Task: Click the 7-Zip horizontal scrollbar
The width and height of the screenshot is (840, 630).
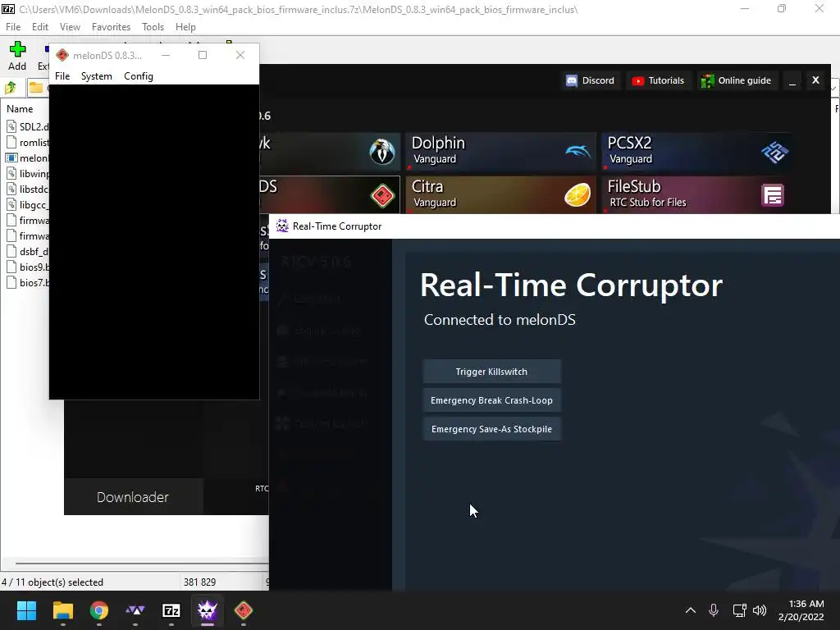Action: point(142,563)
